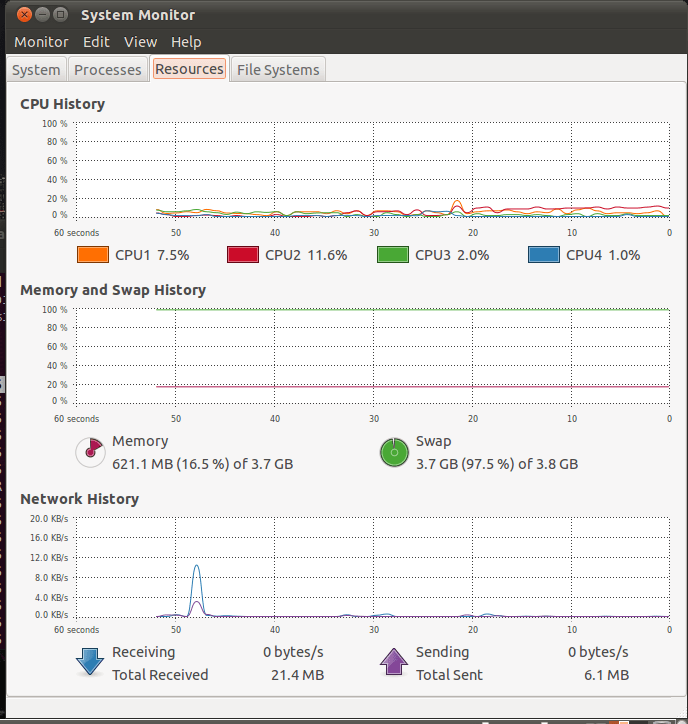688x724 pixels.
Task: Click the CPU History heading
Action: coord(62,104)
